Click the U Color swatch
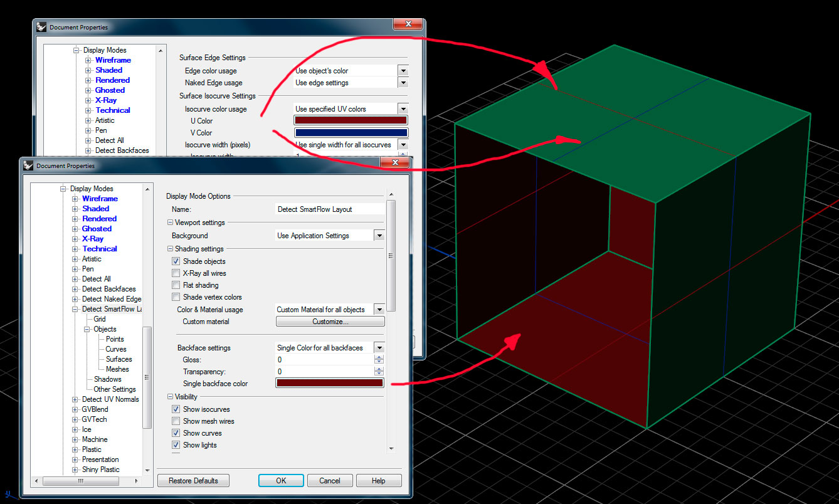Screen dimensions: 839x504 pyautogui.click(x=351, y=120)
